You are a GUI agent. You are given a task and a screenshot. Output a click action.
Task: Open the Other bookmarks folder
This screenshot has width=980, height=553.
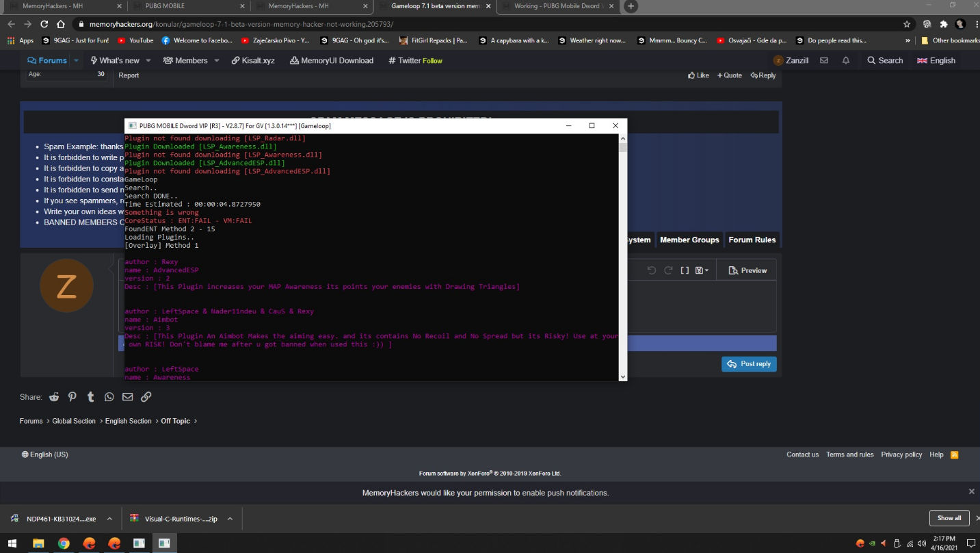click(x=950, y=40)
